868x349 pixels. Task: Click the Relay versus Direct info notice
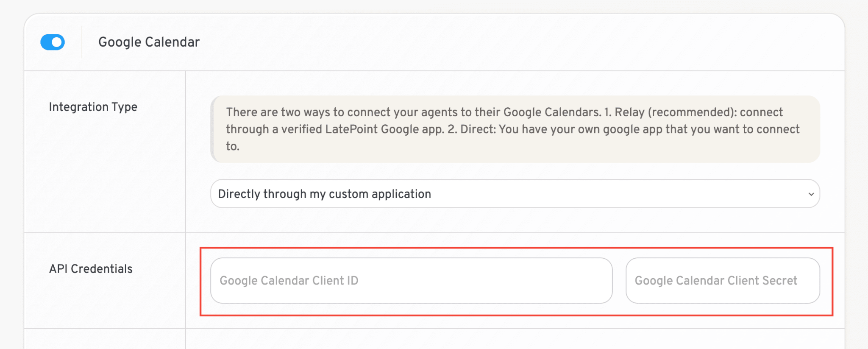515,129
